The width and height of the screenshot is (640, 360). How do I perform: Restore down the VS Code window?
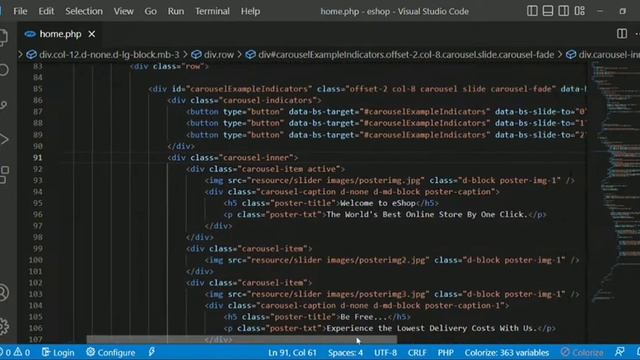click(x=622, y=11)
